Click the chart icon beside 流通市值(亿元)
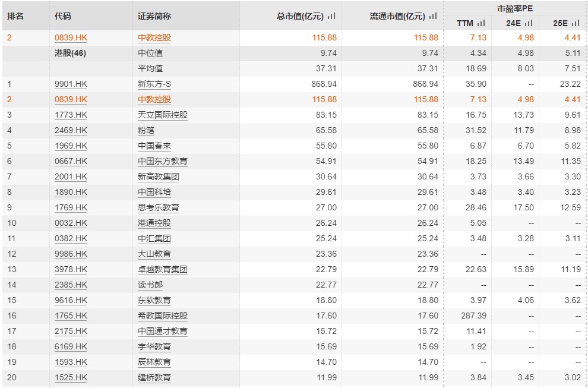The image size is (588, 388). (x=433, y=17)
